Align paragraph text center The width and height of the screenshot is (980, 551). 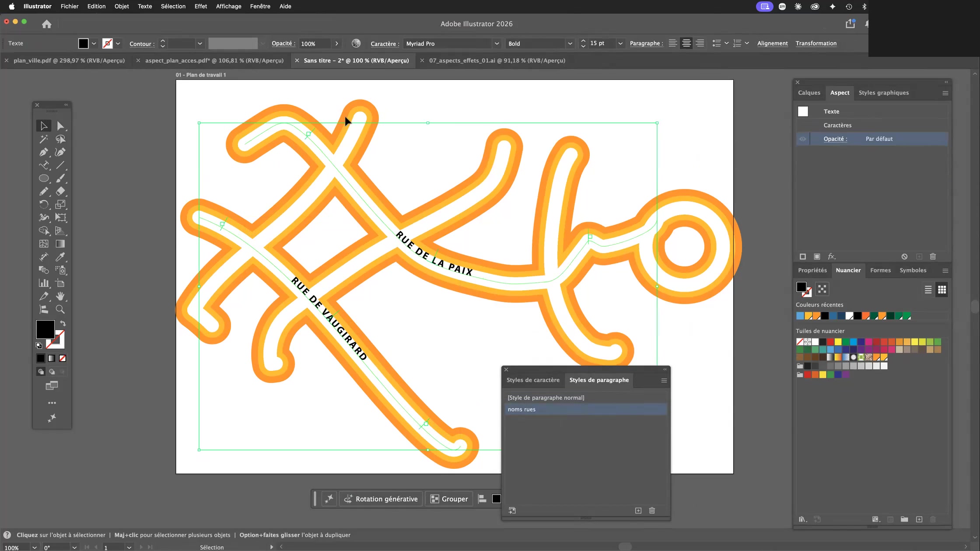[686, 43]
